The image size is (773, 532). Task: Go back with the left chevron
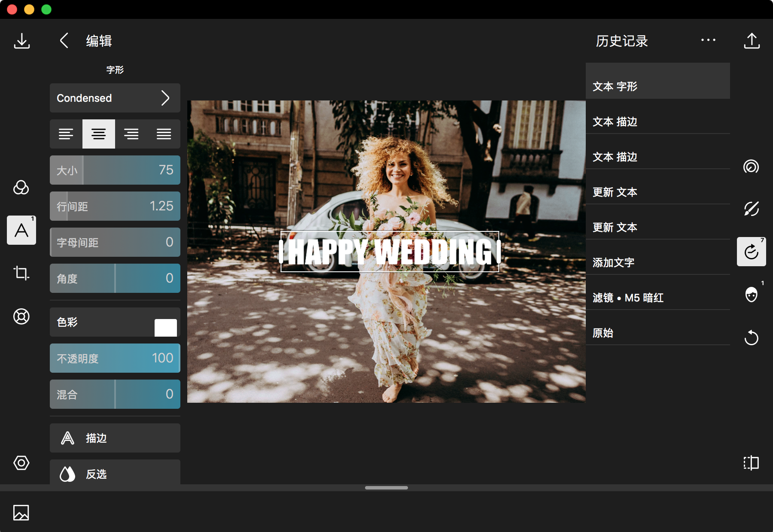64,41
